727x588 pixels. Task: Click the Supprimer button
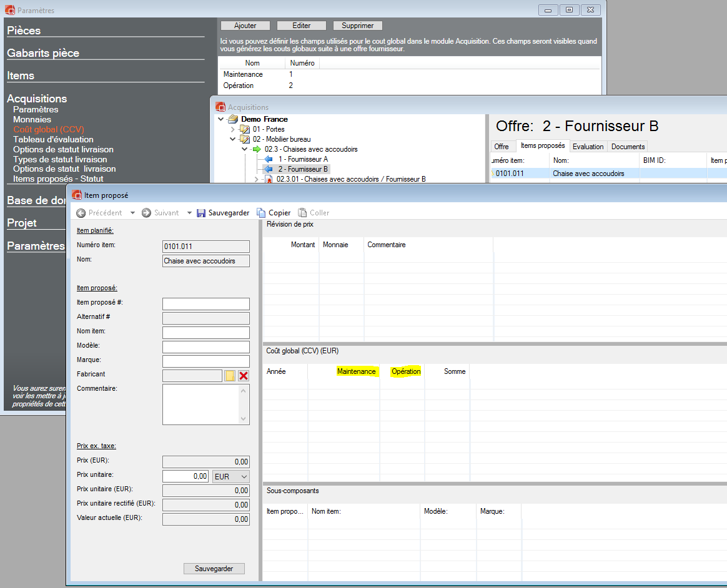point(357,26)
